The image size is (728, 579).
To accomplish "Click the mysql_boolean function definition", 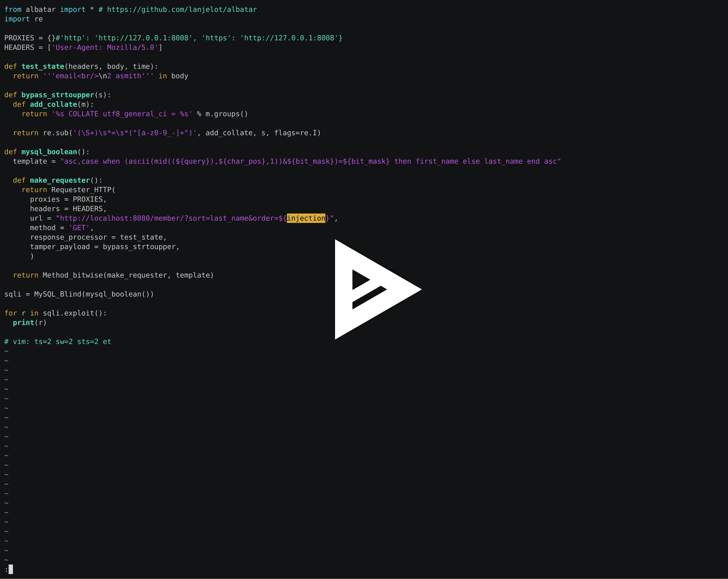I will tap(49, 152).
